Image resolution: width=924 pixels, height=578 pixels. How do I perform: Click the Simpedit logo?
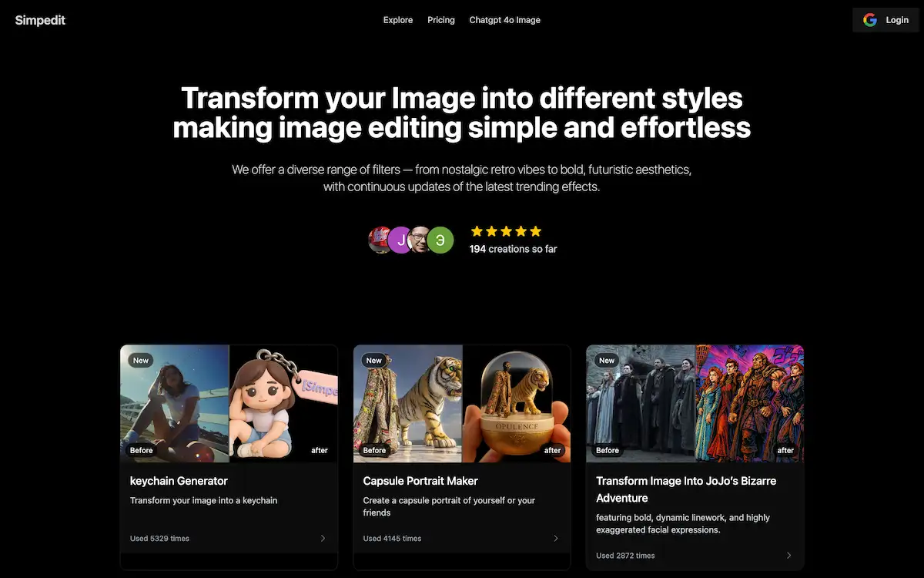(40, 20)
